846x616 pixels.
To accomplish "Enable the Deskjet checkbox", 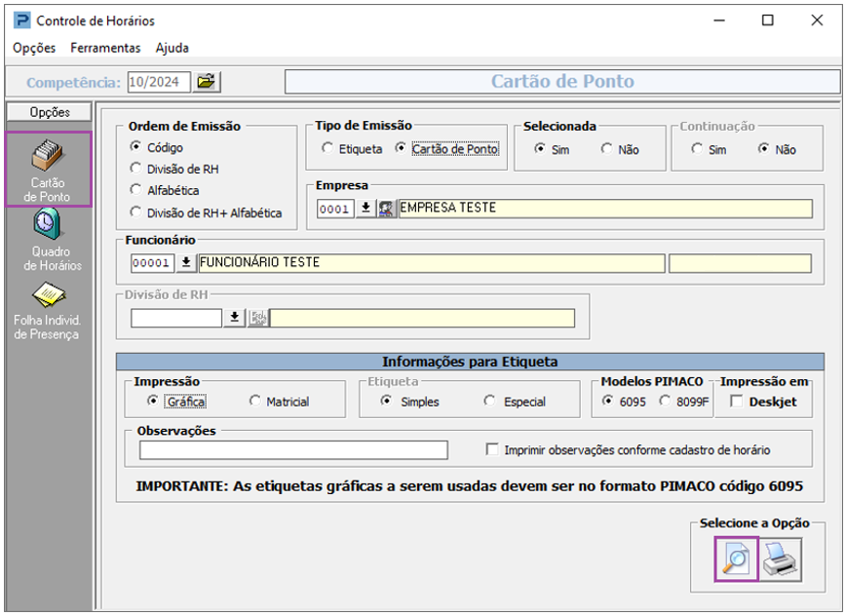I will 737,402.
